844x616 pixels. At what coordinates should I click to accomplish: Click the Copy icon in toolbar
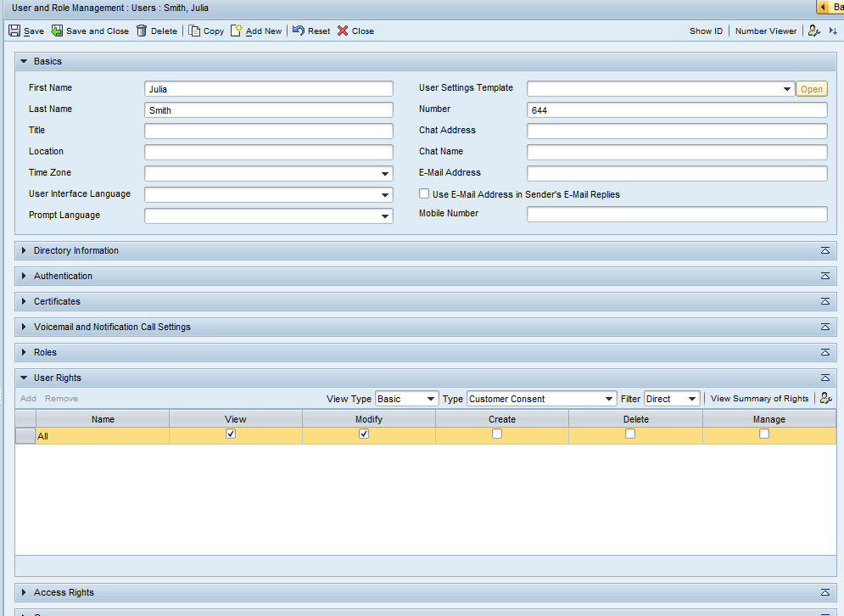194,31
